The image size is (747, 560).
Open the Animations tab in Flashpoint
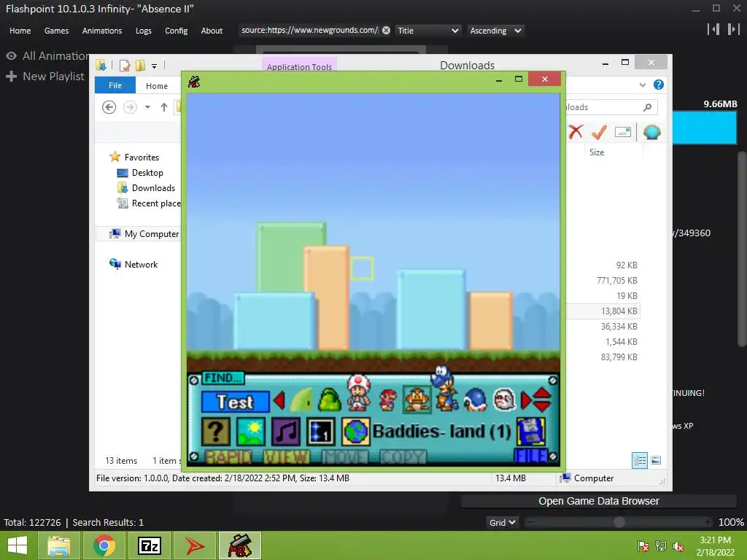tap(102, 31)
